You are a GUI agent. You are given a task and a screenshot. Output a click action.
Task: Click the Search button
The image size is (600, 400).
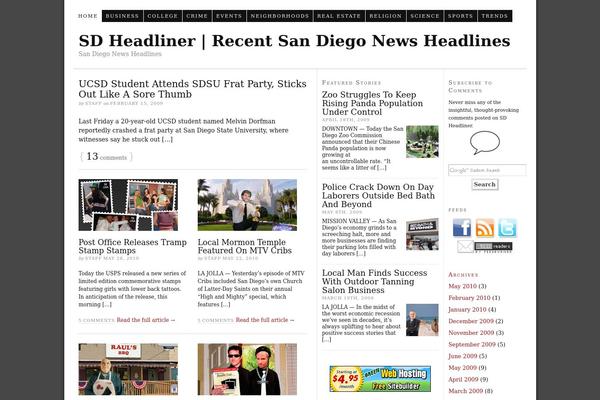coord(484,184)
